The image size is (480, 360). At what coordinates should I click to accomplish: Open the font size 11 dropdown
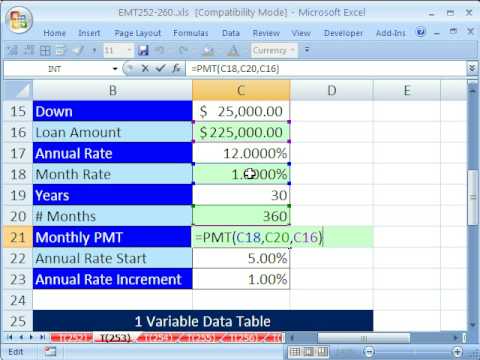click(x=129, y=51)
